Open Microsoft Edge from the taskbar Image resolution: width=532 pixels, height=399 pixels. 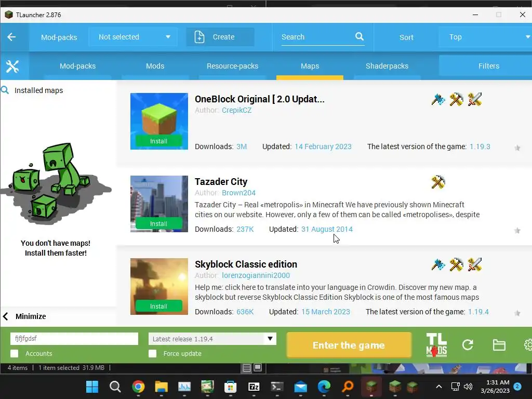click(x=324, y=387)
